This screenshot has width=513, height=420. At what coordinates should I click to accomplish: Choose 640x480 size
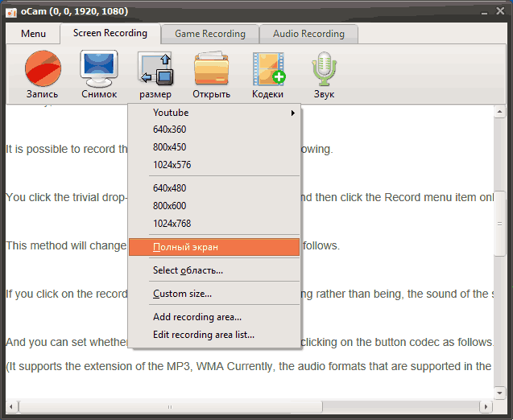pyautogui.click(x=214, y=188)
